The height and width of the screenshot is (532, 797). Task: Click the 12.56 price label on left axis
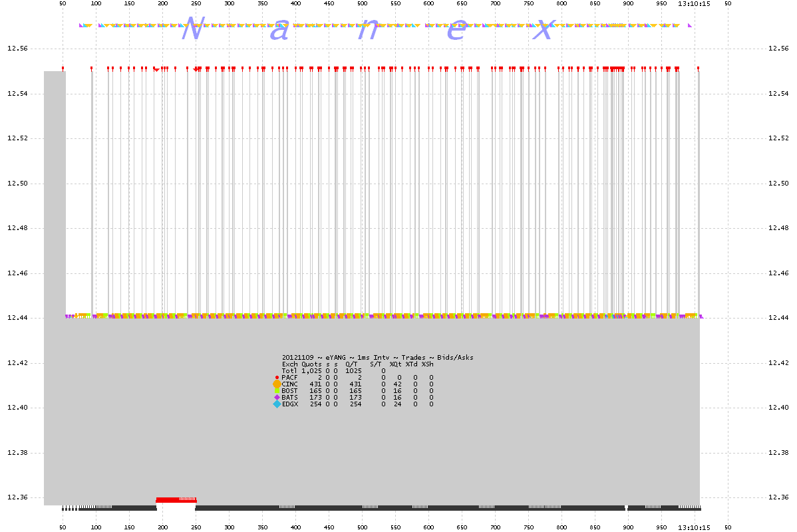(x=17, y=49)
